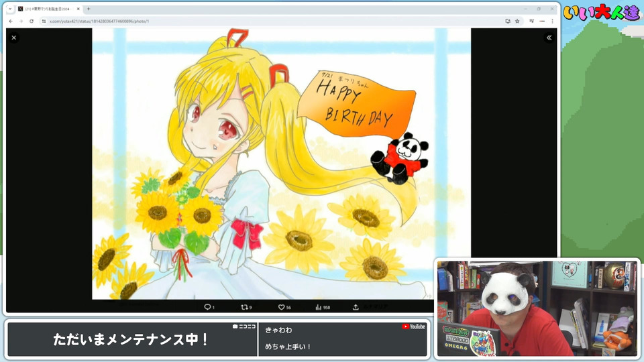Open the media control icon in the toolbar
Screen dimensions: 644x362
[531, 21]
